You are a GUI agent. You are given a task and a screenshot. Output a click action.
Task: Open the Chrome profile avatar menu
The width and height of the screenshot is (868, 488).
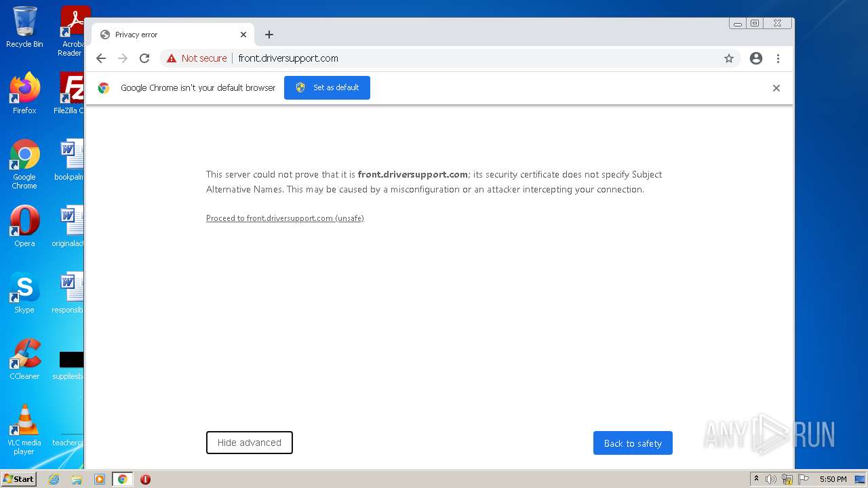point(756,58)
